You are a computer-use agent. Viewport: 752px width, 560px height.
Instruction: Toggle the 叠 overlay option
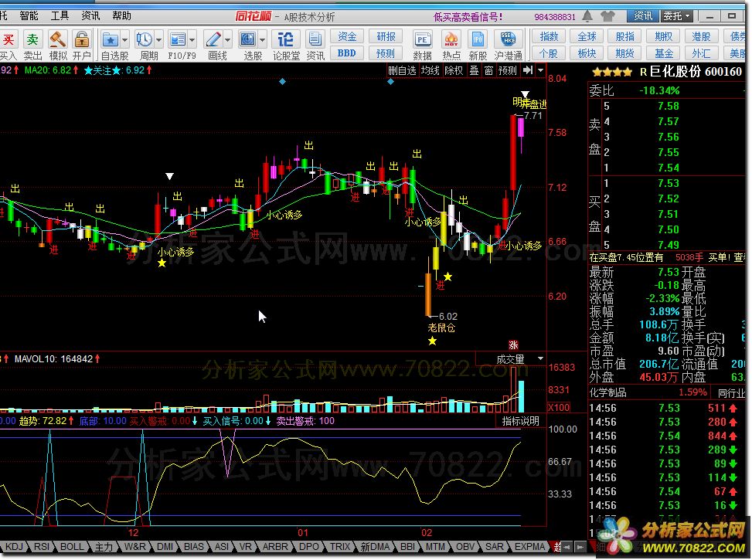[474, 70]
